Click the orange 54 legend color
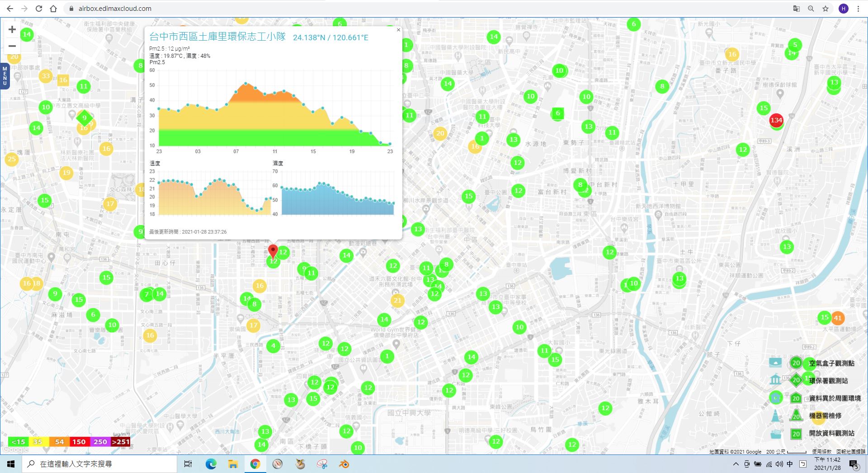The height and width of the screenshot is (473, 868). coord(59,442)
